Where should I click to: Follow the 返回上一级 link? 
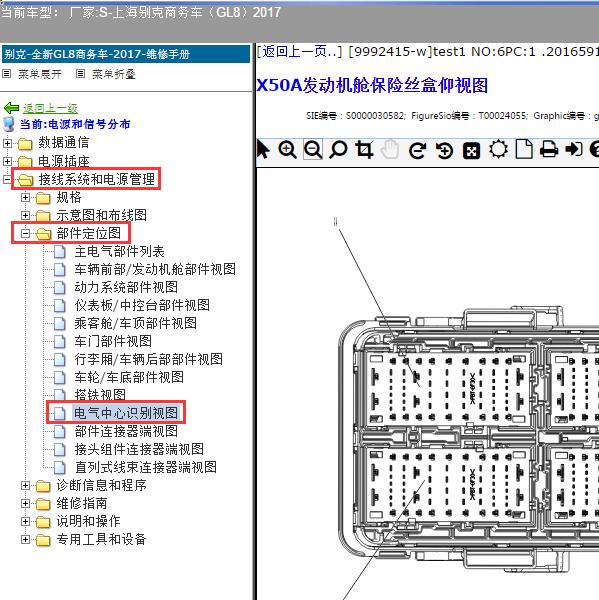click(50, 108)
